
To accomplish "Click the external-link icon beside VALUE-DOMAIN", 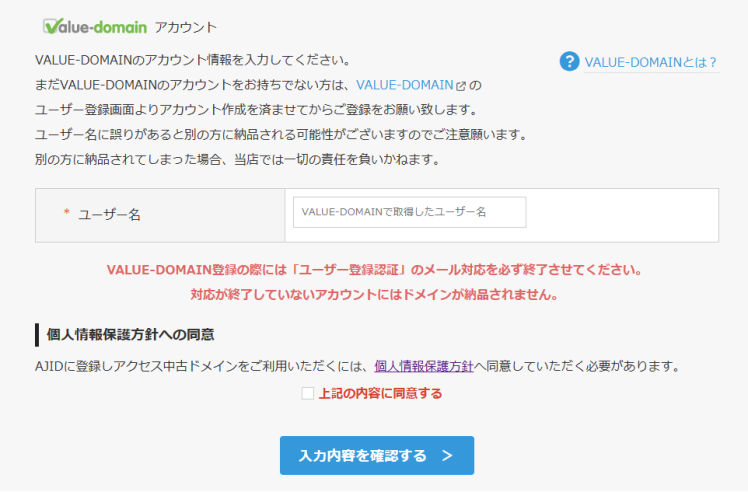I will click(461, 86).
